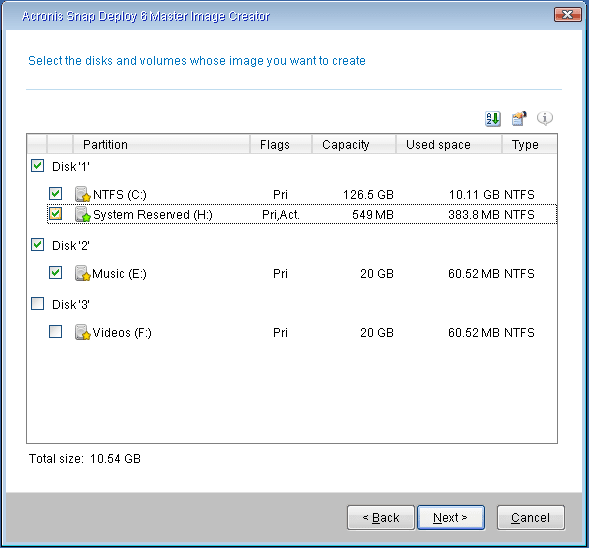
Task: Uncheck the System Reserved (H:) checkbox
Action: coord(56,214)
